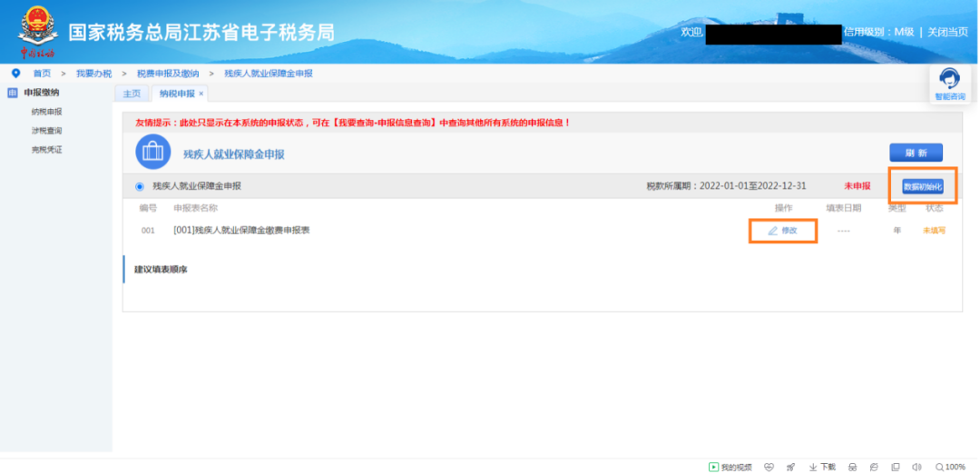Click the 数据初始化 button
The height and width of the screenshot is (474, 980).
923,186
